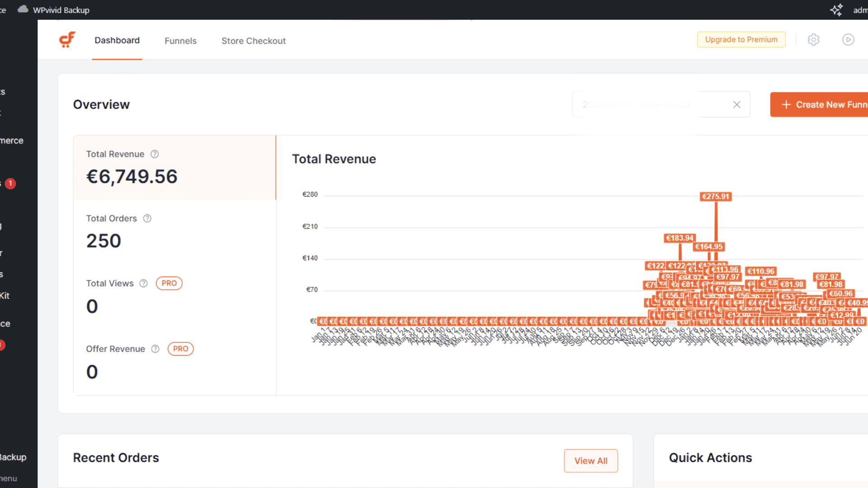The image size is (868, 488).
Task: Click the Total Revenue help icon
Action: pos(155,154)
